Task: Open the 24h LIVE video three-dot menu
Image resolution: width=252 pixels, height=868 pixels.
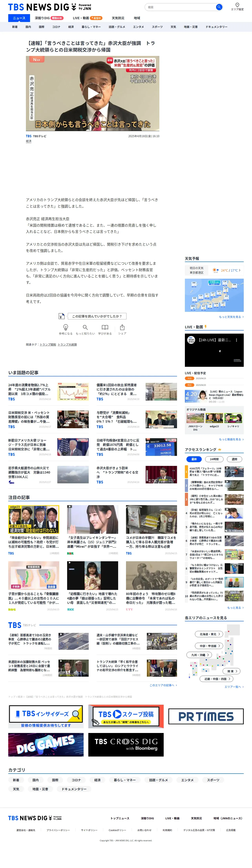Action: [x=236, y=340]
